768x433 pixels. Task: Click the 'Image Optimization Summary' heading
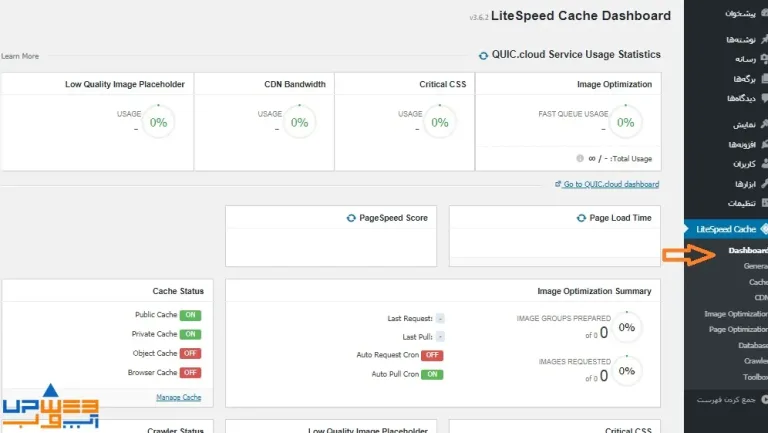(594, 291)
